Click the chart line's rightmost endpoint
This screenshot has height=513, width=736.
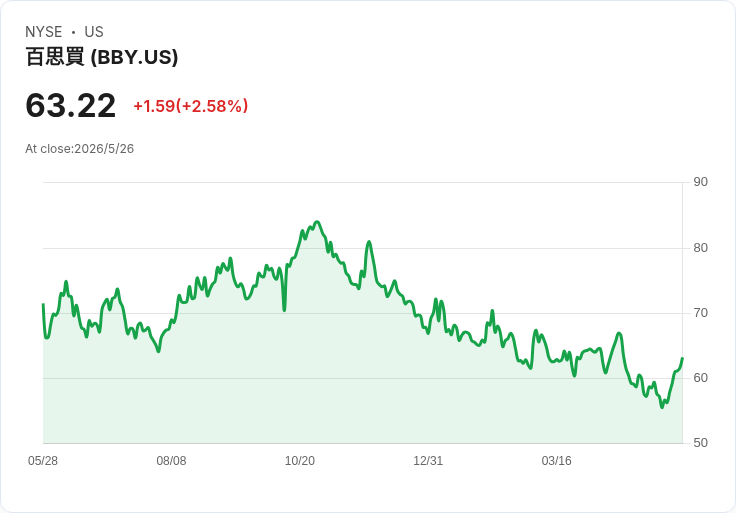coord(682,359)
